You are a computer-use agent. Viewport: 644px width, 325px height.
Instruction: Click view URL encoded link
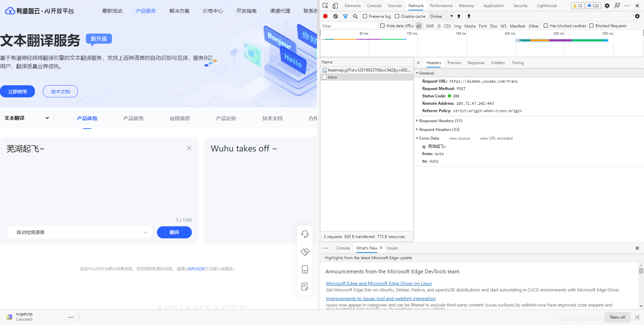[x=496, y=138]
